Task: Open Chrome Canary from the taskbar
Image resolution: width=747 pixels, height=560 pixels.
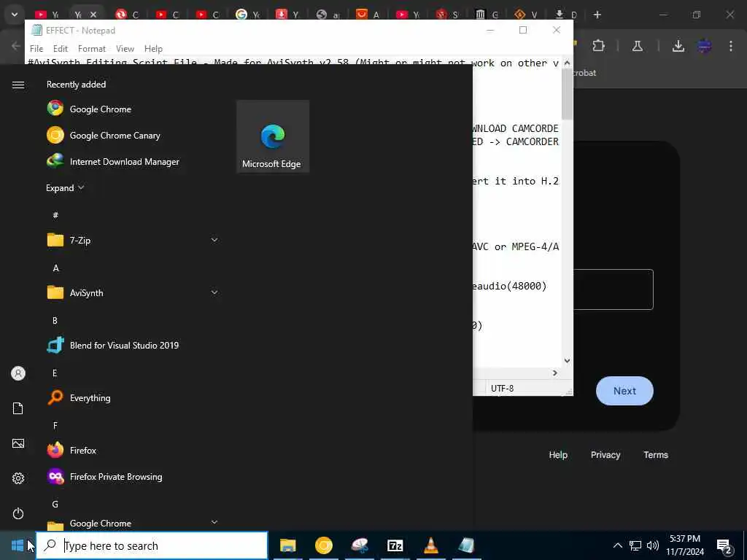Action: 323,545
